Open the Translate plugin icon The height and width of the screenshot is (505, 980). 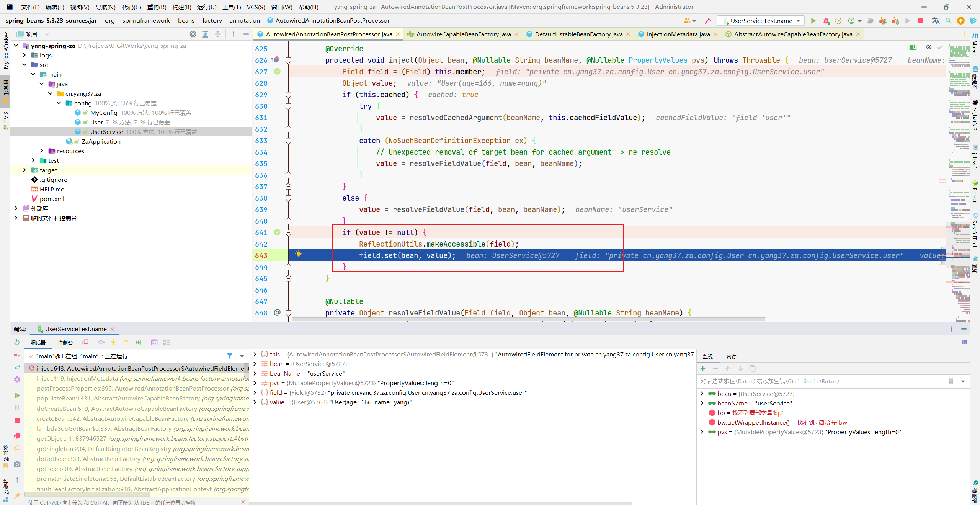point(936,21)
